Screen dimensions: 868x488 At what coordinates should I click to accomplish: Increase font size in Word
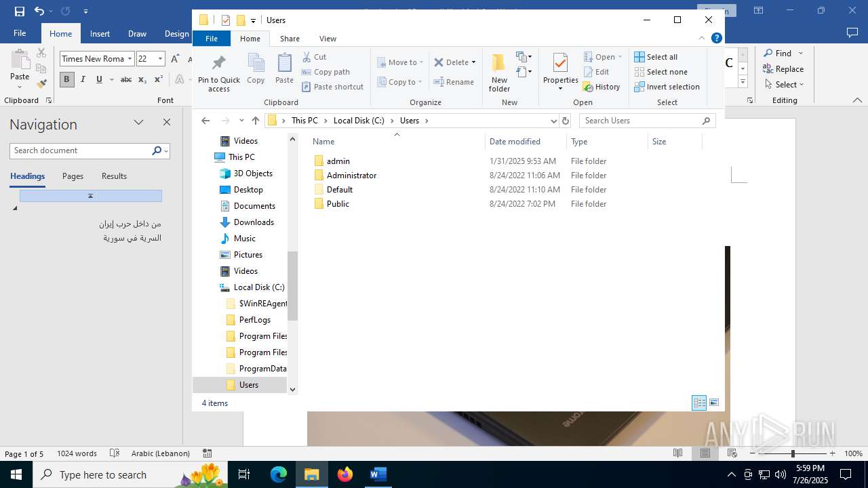(x=175, y=59)
